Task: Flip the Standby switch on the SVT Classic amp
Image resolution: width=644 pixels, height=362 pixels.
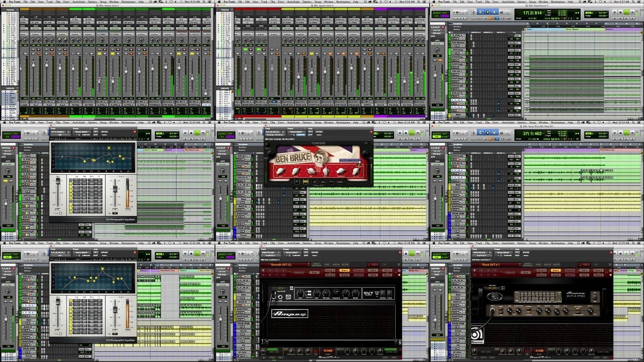Action: [x=382, y=293]
